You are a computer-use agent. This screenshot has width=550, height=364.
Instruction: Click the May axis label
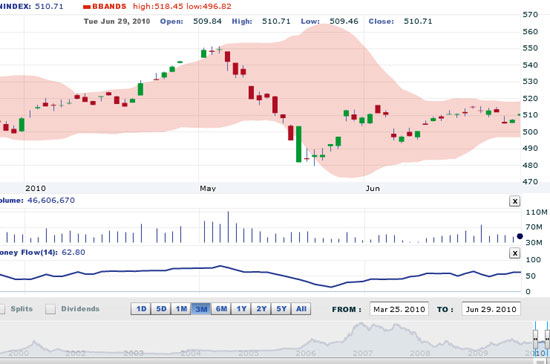tap(208, 188)
